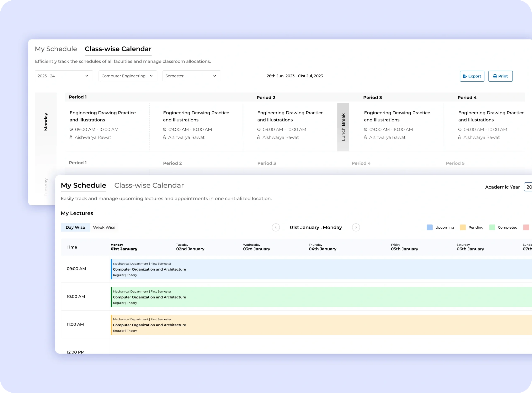The image size is (532, 393).
Task: Click the Upcoming blue legend swatch
Action: pos(430,227)
